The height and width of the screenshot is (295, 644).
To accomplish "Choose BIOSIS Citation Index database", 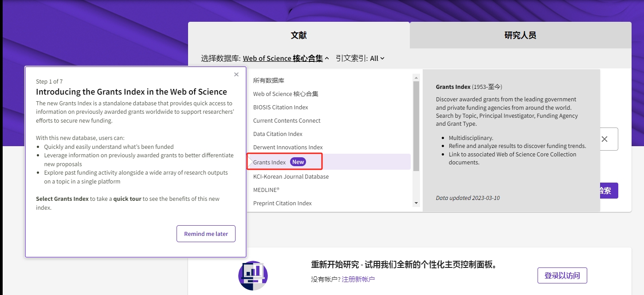I will 281,107.
